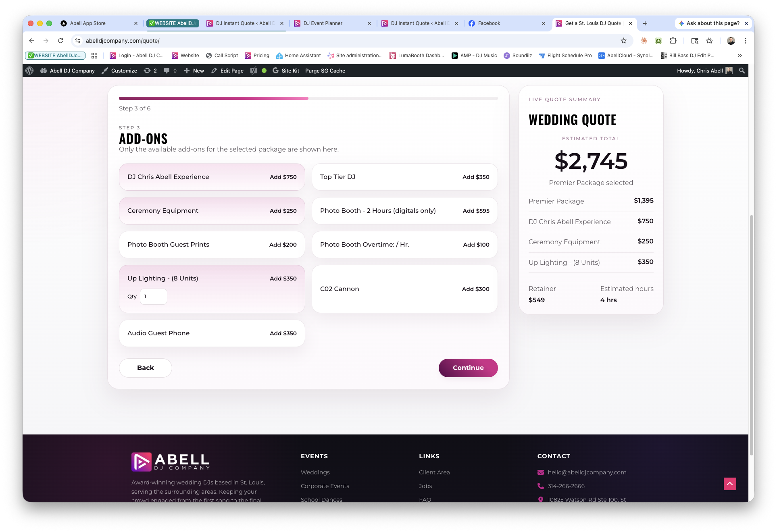Select the Photo Booth Overtime add-on
Viewport: 777px width, 532px height.
405,245
